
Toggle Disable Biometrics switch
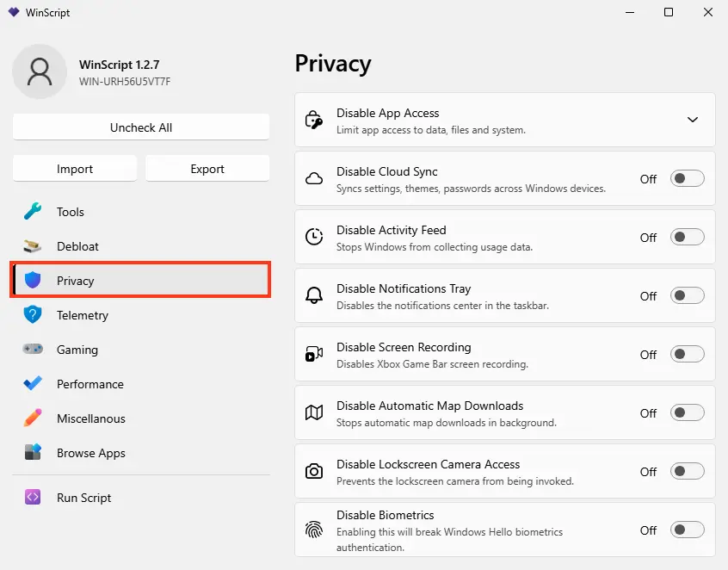pyautogui.click(x=688, y=530)
